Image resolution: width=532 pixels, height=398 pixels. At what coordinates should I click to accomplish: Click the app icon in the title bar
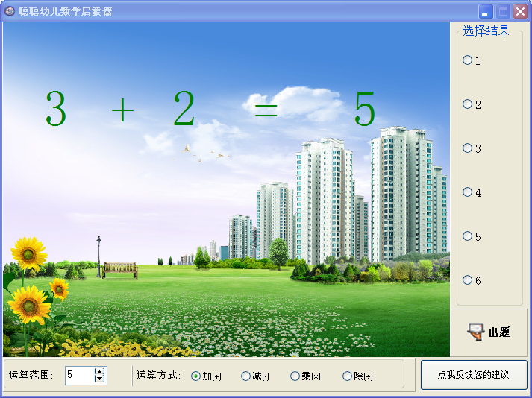[10, 11]
